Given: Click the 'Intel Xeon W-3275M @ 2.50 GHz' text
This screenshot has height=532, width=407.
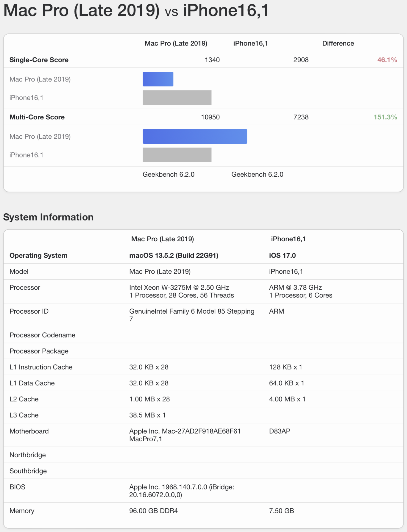Looking at the screenshot, I should tap(179, 287).
